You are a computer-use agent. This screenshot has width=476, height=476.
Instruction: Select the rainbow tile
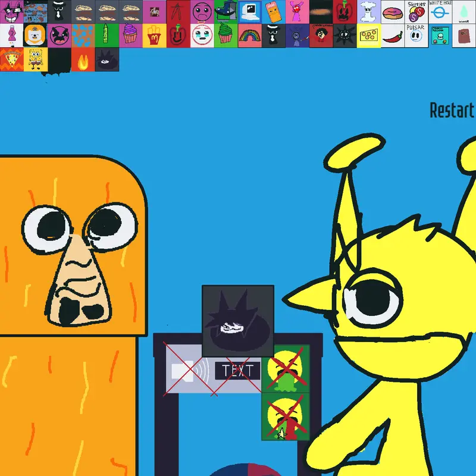(x=250, y=36)
